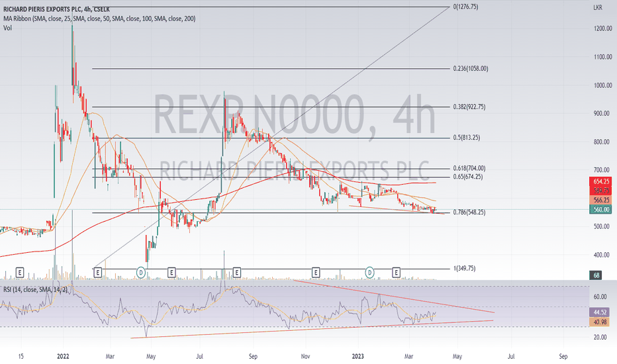Click the Fibonacci 0(1276.75) level label
Screen dimensions: 617x364
[x=465, y=7]
